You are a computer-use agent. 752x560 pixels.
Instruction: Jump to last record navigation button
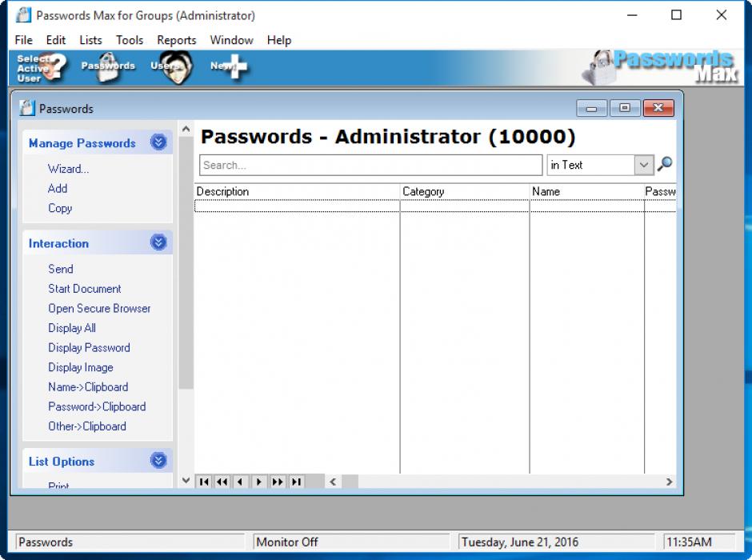(x=296, y=482)
